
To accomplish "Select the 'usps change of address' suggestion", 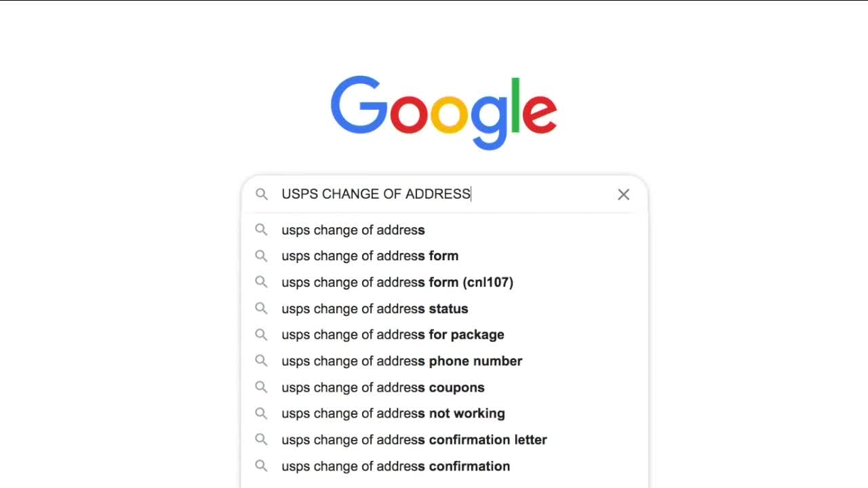I will click(353, 230).
